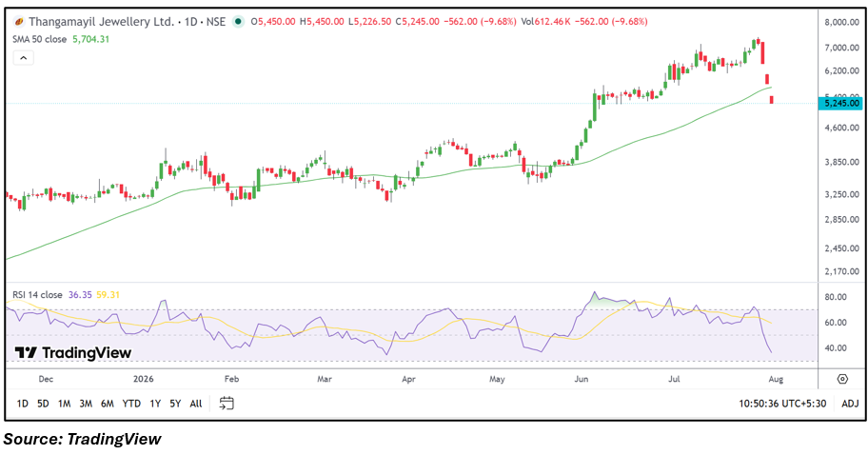The image size is (868, 455).
Task: Click the 2,170.00 price axis label
Action: 841,271
